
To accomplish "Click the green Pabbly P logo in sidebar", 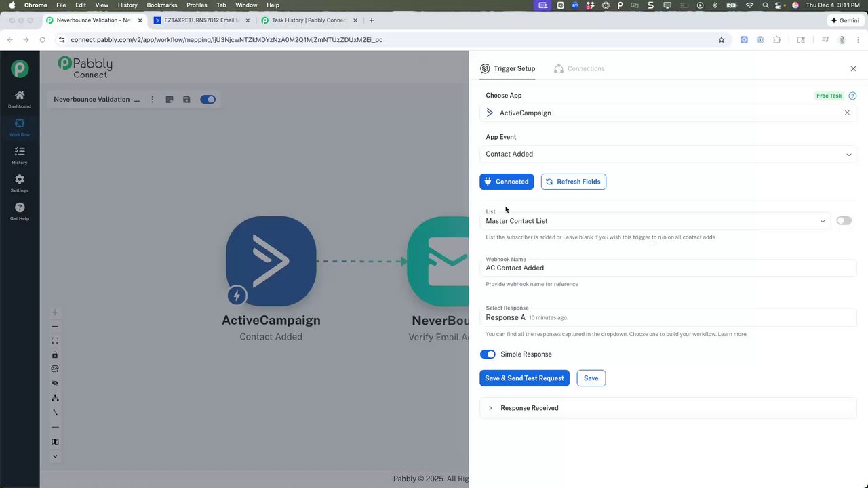I will coord(20,68).
